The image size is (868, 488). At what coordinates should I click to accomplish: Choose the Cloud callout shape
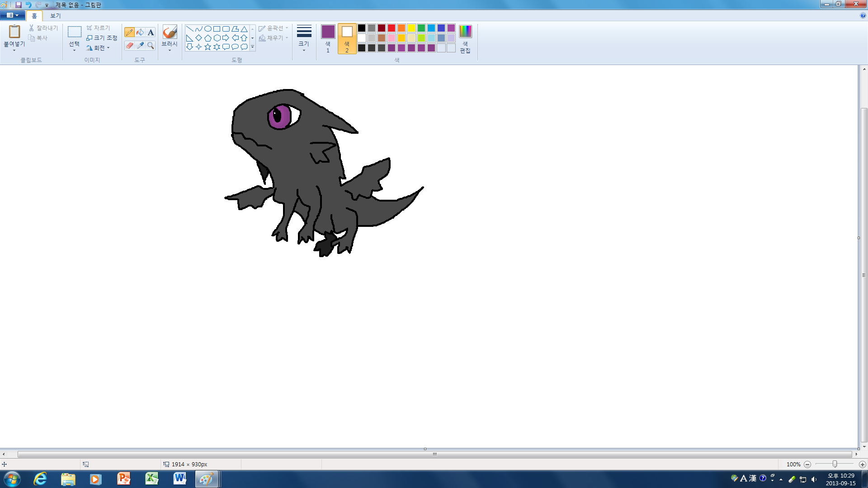coord(244,47)
